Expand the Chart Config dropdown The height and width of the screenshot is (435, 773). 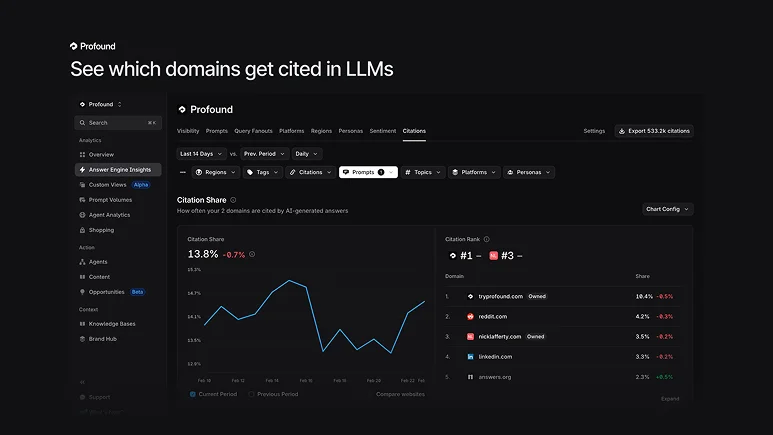[x=668, y=209]
